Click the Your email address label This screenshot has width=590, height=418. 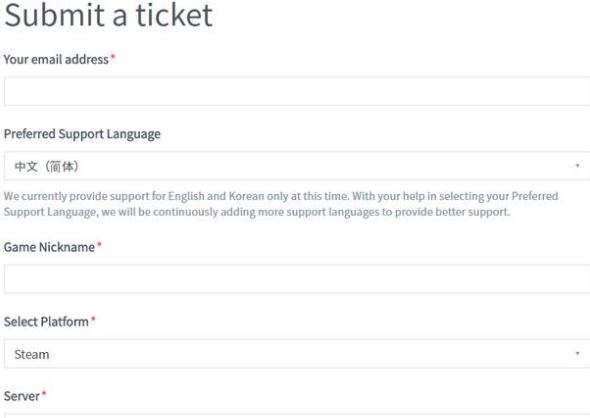point(56,59)
